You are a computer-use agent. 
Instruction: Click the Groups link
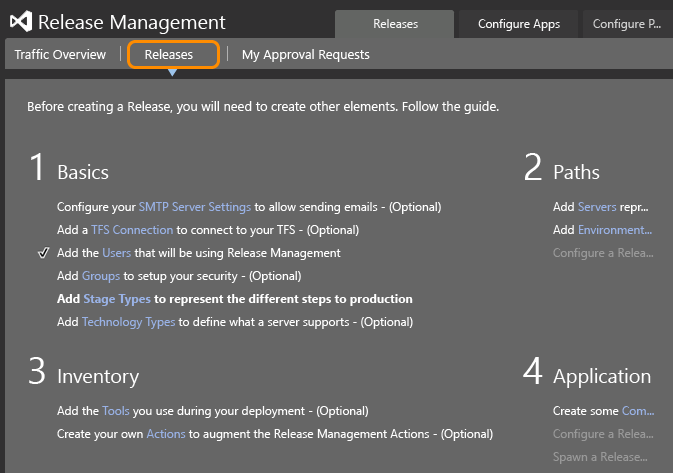pyautogui.click(x=101, y=276)
